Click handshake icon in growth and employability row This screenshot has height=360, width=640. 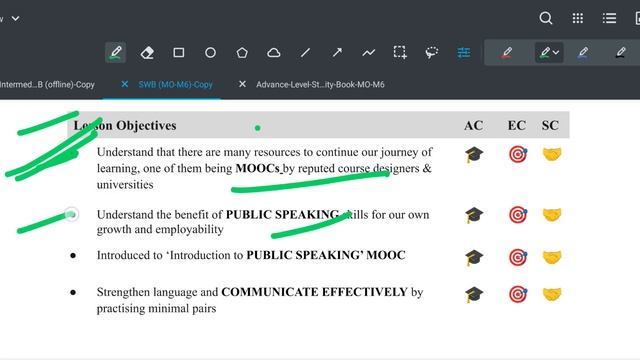[x=552, y=215]
